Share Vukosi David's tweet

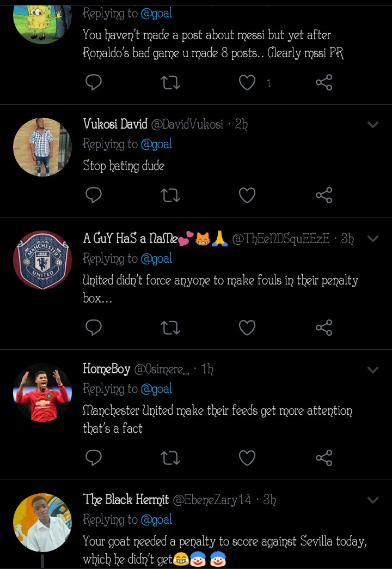[324, 195]
